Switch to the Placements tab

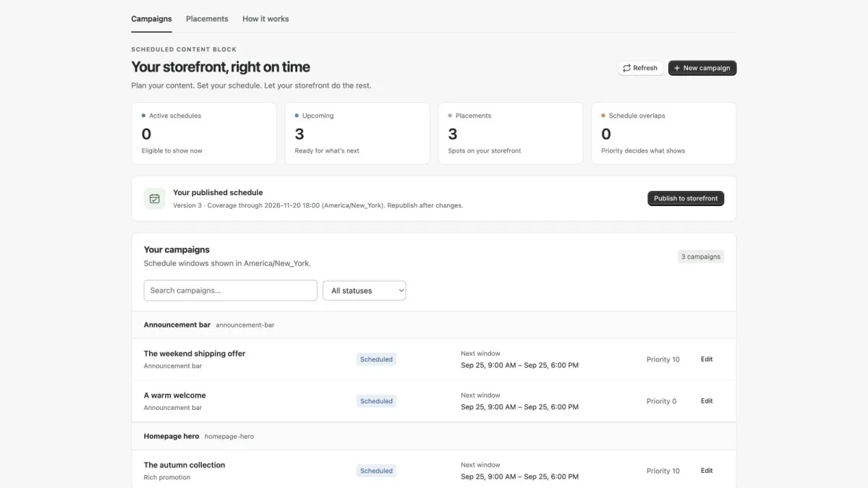click(x=207, y=19)
